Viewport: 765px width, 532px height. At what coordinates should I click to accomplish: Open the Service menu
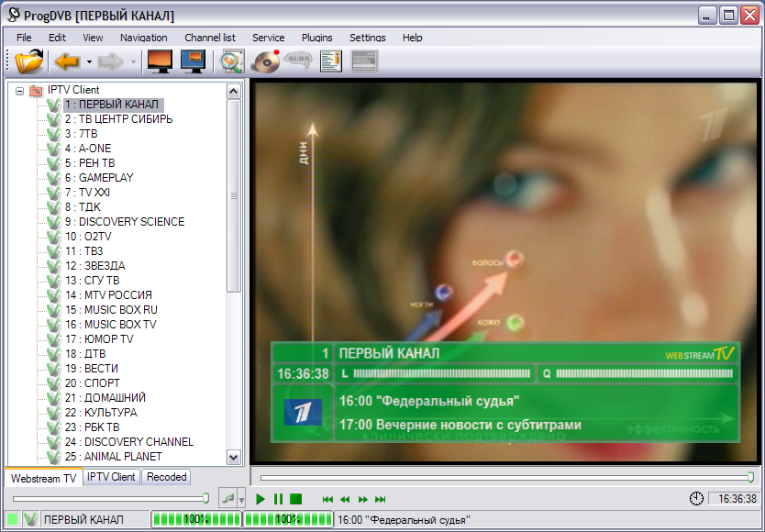pos(269,38)
